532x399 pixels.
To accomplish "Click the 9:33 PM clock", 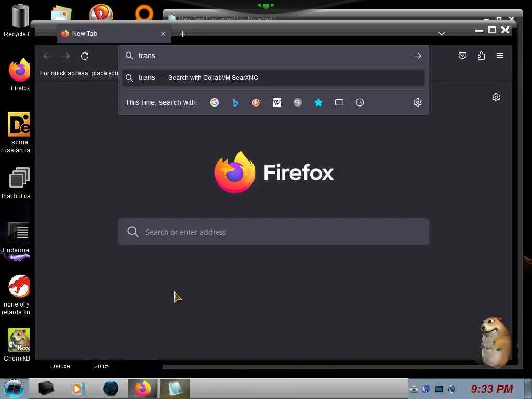I will click(x=492, y=389).
